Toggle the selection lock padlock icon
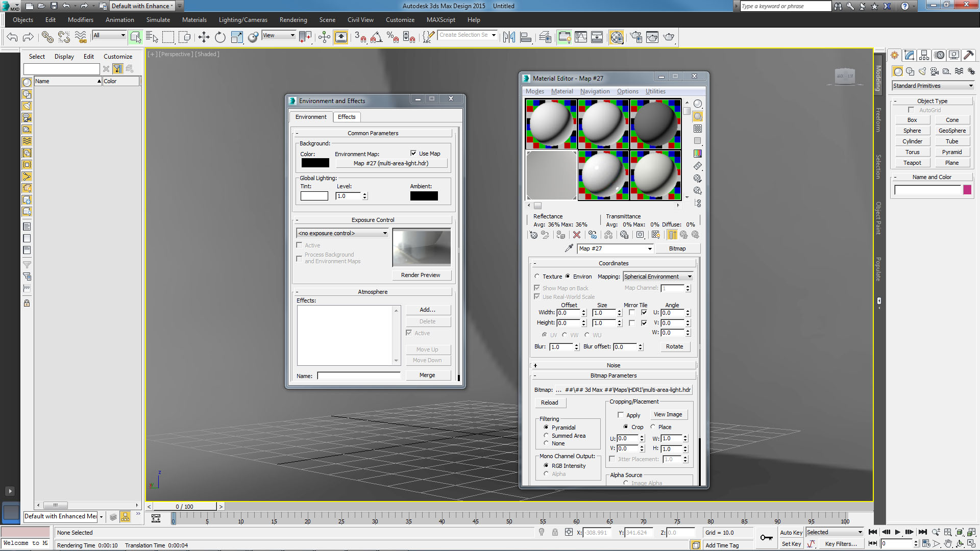The image size is (980, 551). click(x=555, y=532)
